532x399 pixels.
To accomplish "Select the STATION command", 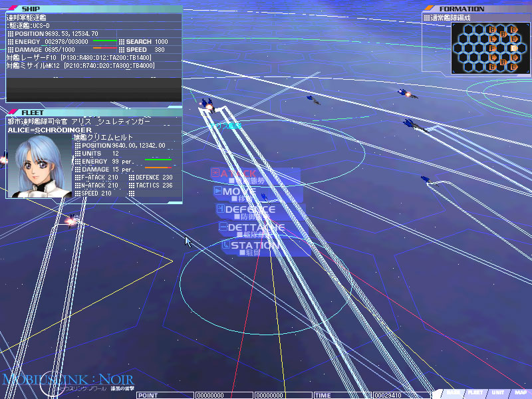I will [x=266, y=247].
